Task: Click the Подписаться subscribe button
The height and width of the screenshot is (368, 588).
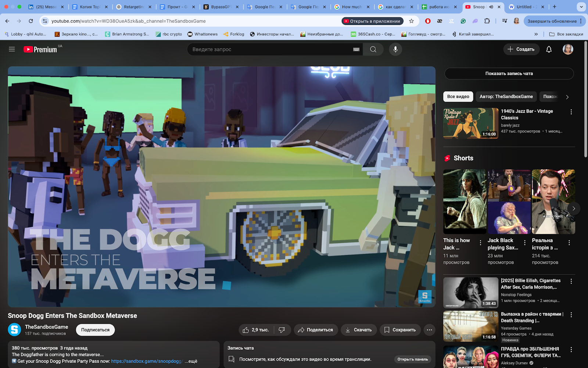Action: pyautogui.click(x=95, y=330)
